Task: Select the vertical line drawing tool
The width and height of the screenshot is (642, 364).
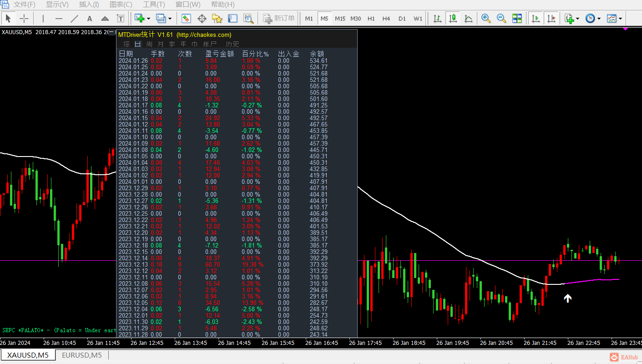Action: click(43, 19)
